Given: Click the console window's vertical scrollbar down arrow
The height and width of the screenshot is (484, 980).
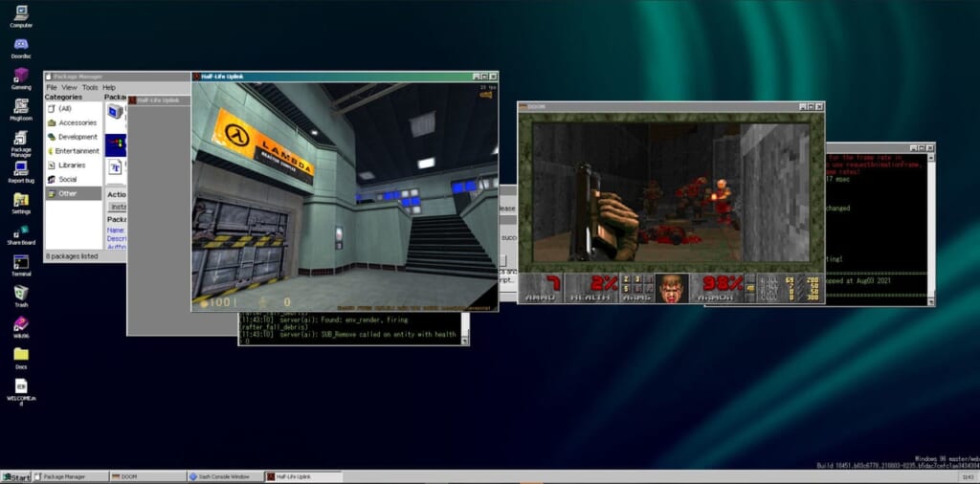Looking at the screenshot, I should 464,340.
